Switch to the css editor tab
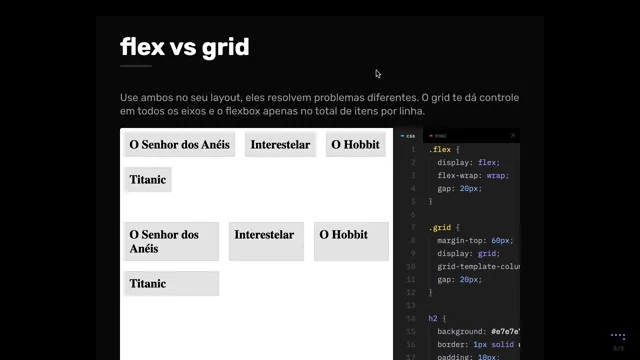Screen dimensions: 640x360 click(408, 136)
